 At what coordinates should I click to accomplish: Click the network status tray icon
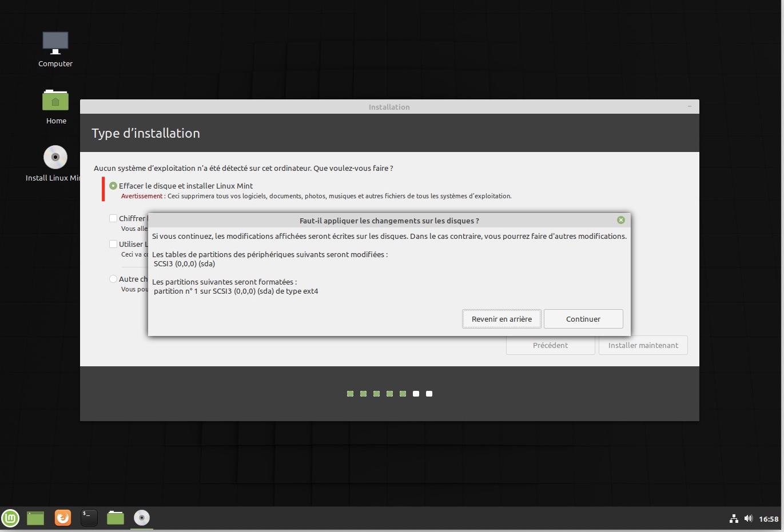point(734,519)
